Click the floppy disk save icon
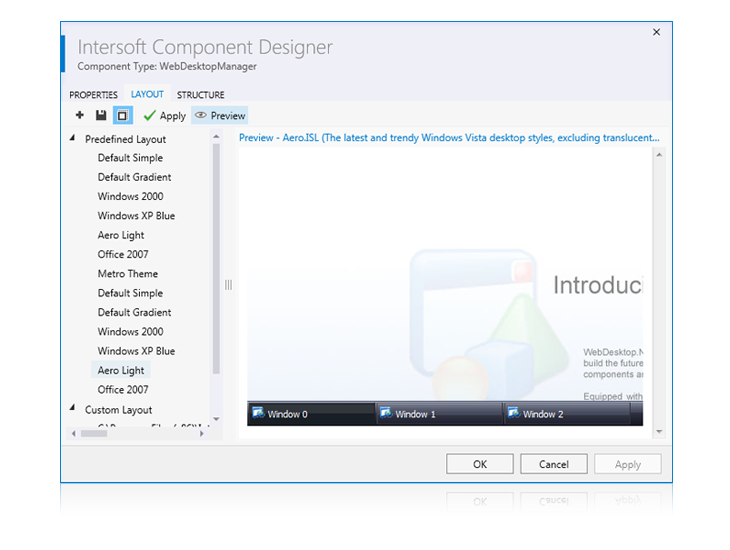The image size is (730, 550). pos(100,116)
